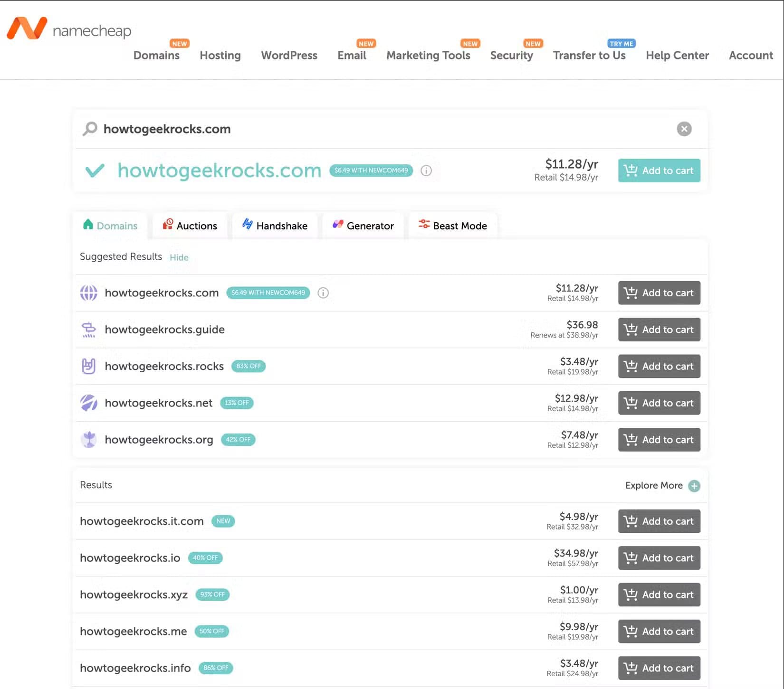Open info icon beside main howtogeekrocks.com result
Image resolution: width=784 pixels, height=689 pixels.
coord(426,170)
